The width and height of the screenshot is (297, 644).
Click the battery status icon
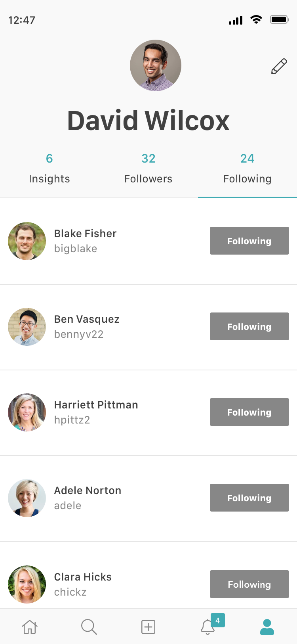click(x=280, y=19)
